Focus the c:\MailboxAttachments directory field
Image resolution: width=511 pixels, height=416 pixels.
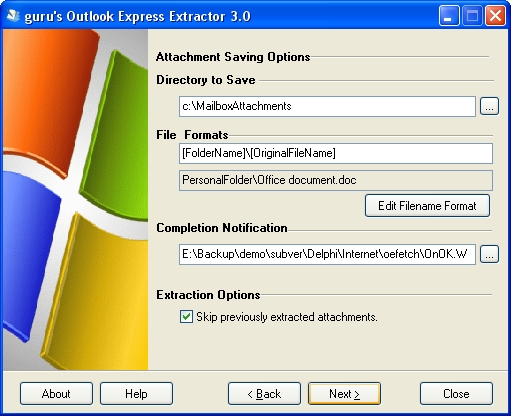(327, 106)
